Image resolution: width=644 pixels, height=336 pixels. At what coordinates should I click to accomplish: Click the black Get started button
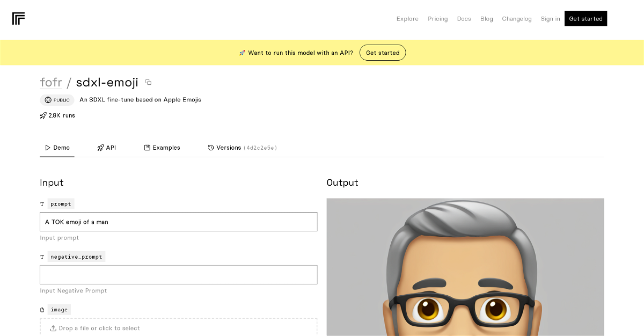586,19
